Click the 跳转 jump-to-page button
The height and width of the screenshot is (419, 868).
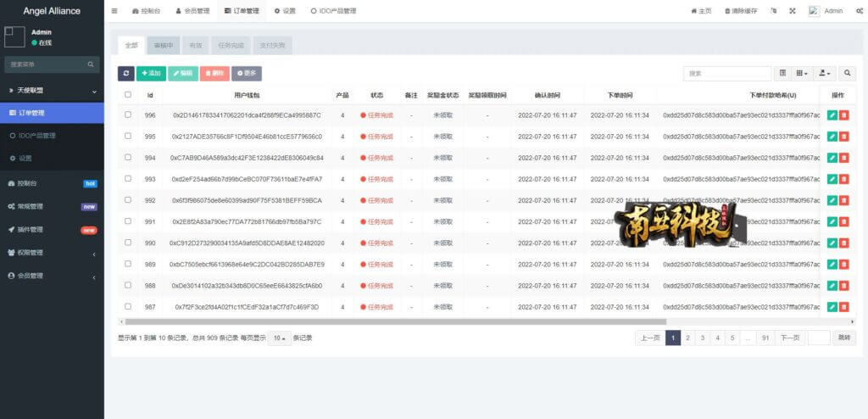(x=844, y=338)
